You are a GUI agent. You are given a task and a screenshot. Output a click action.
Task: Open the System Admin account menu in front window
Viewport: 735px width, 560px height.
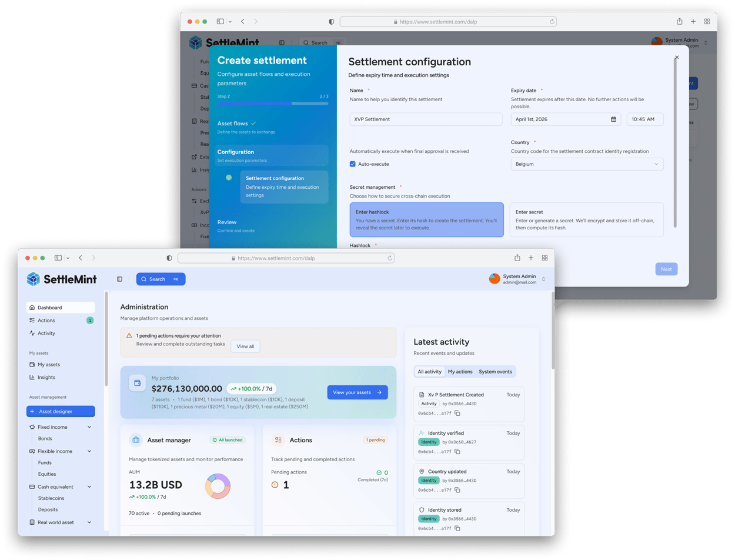point(517,279)
